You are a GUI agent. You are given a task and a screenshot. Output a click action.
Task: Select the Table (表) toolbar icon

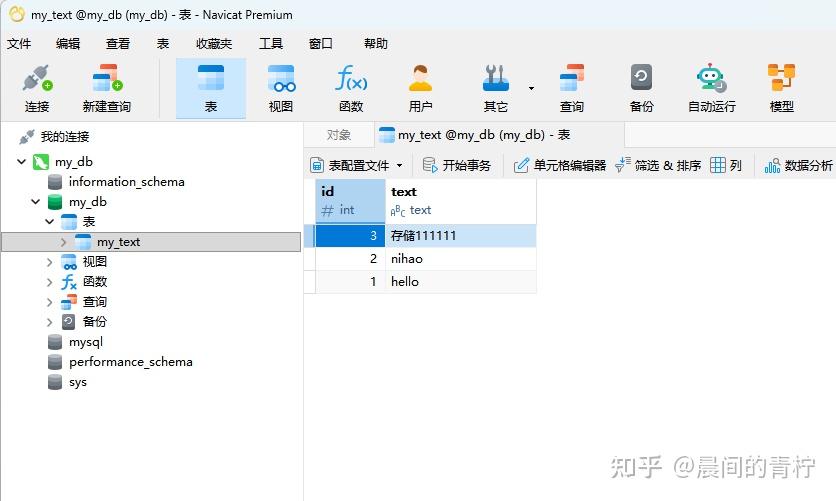pyautogui.click(x=211, y=88)
